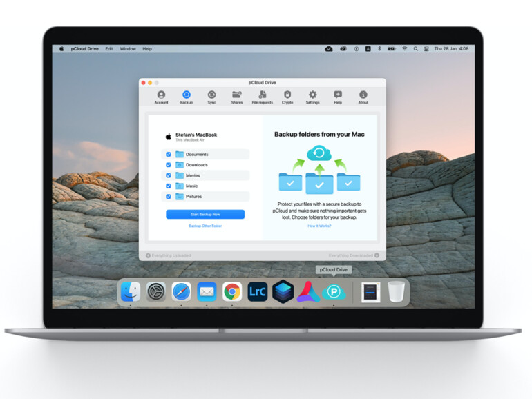Open the Help toolbar icon
The height and width of the screenshot is (399, 532).
pos(338,97)
